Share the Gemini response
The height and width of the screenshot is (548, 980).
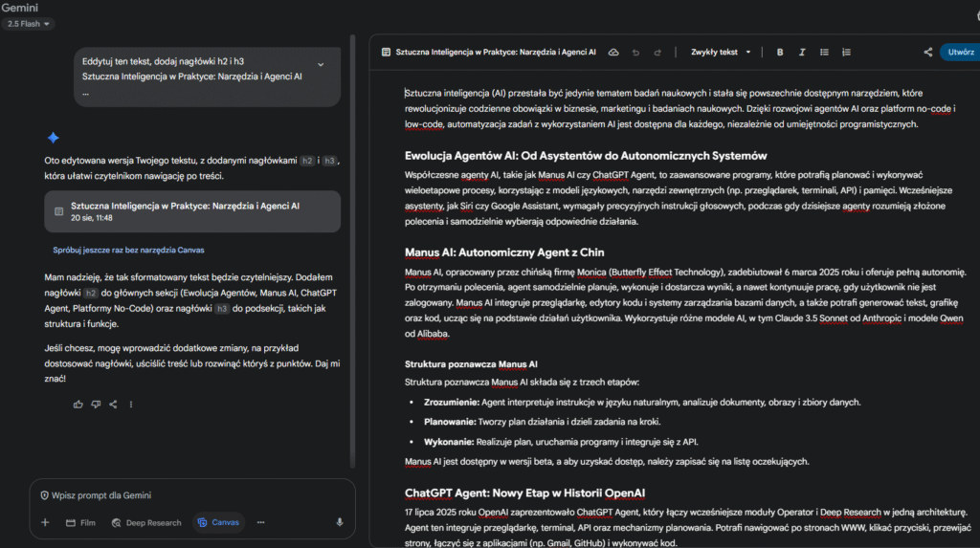pos(113,405)
